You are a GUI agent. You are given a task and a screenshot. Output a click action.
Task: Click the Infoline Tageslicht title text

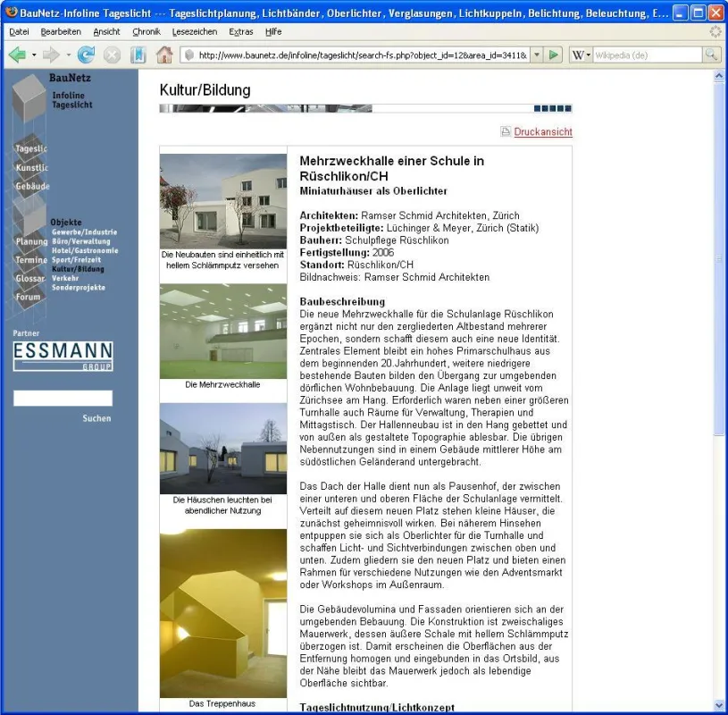click(x=72, y=100)
